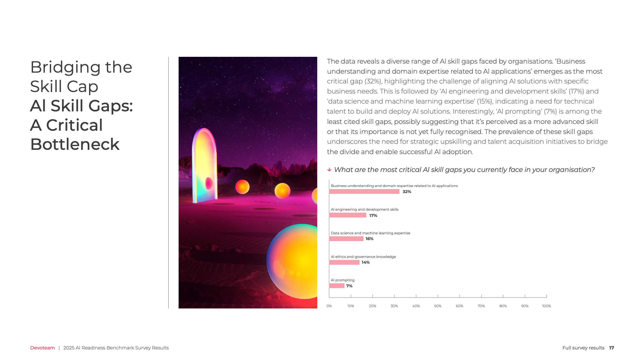Click the Devoteam logo text in footer
Screen dimensions: 644x362
(42, 348)
